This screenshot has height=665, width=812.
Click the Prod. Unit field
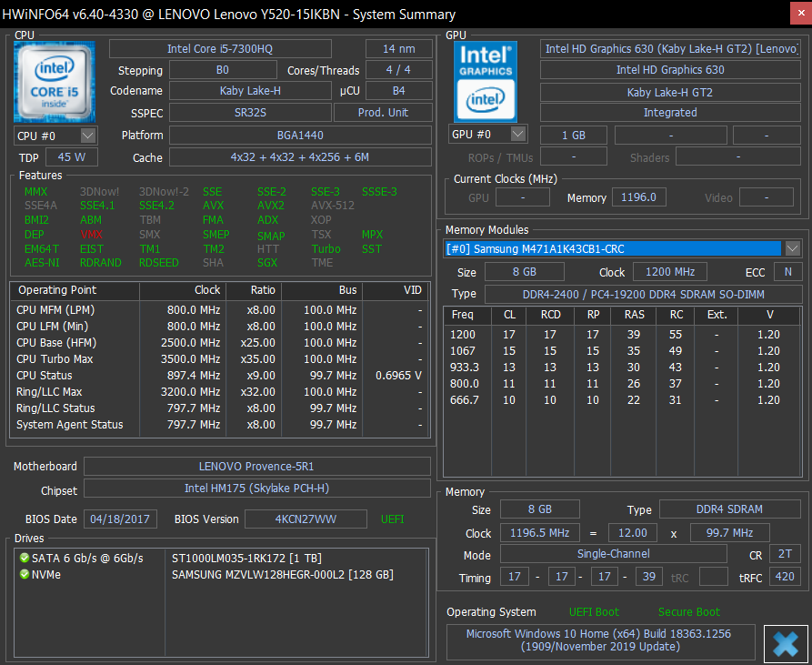[383, 113]
